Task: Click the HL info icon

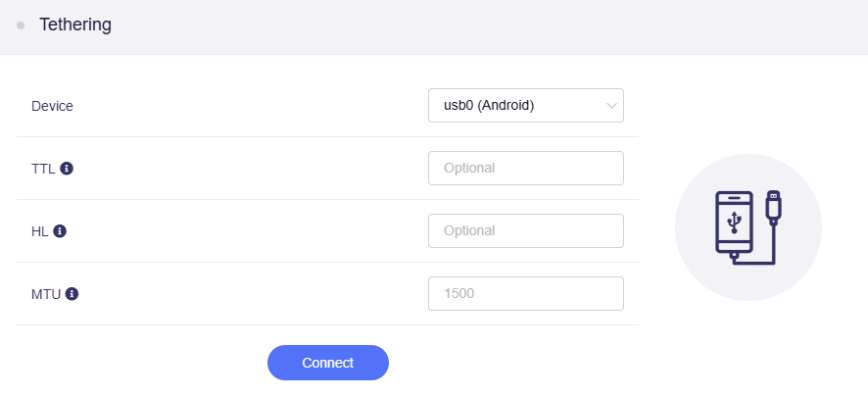Action: click(60, 231)
